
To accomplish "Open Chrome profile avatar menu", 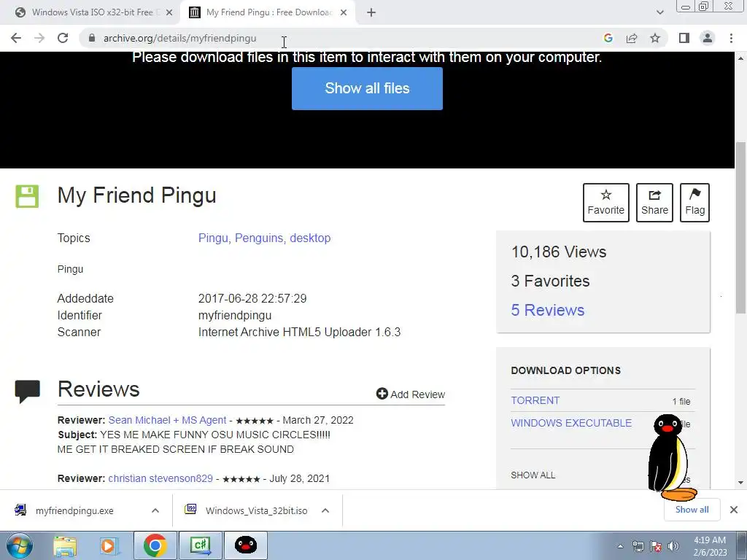I will pos(708,38).
